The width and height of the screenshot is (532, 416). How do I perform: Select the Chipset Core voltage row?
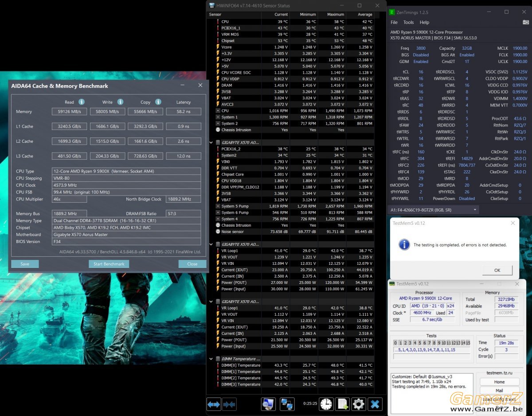pos(291,174)
